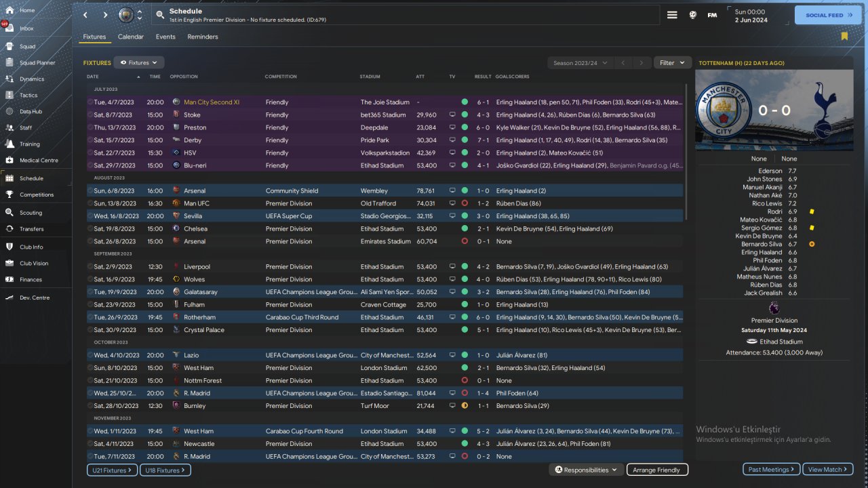The width and height of the screenshot is (868, 488).
Task: Toggle the circle marker on the Liverpool fixture row
Action: (x=90, y=267)
